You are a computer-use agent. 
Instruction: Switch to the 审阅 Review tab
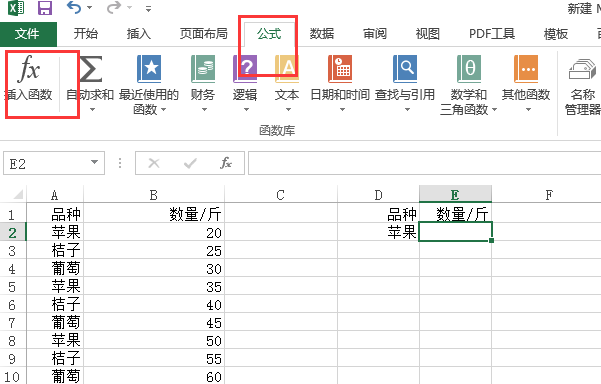374,34
